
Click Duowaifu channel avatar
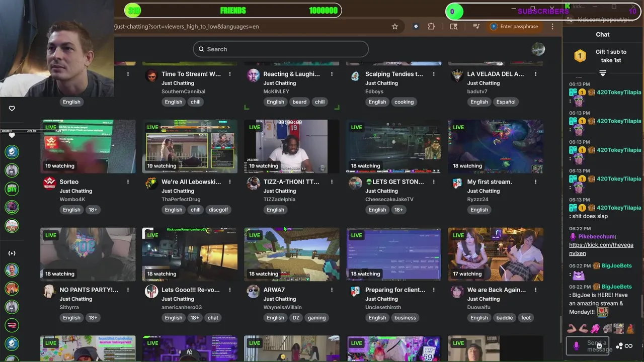(x=457, y=291)
